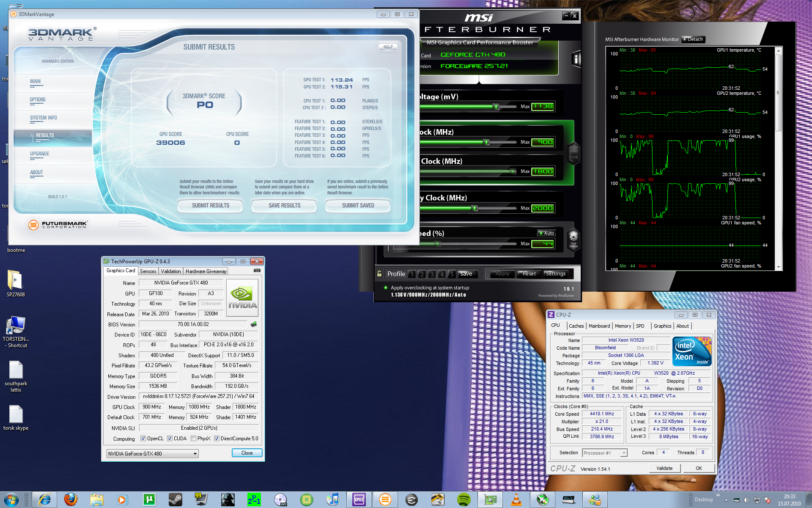812x508 pixels.
Task: Launch Firefox from the taskbar
Action: point(71,500)
